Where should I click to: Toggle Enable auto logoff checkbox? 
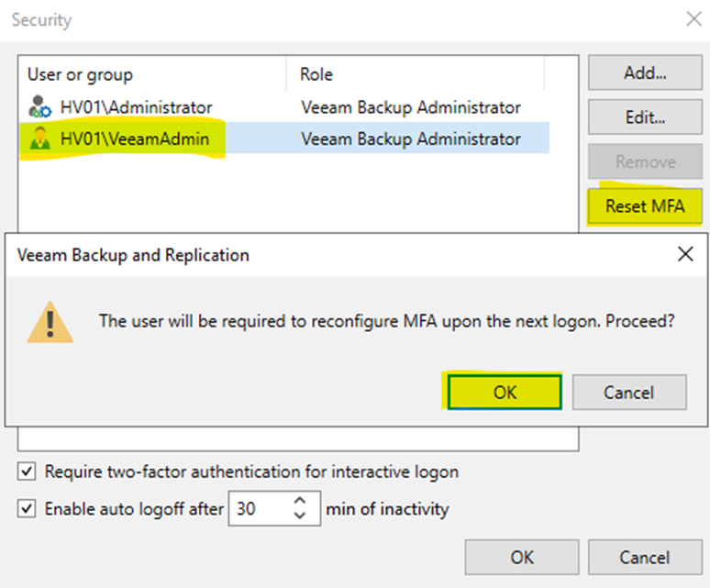[x=27, y=509]
